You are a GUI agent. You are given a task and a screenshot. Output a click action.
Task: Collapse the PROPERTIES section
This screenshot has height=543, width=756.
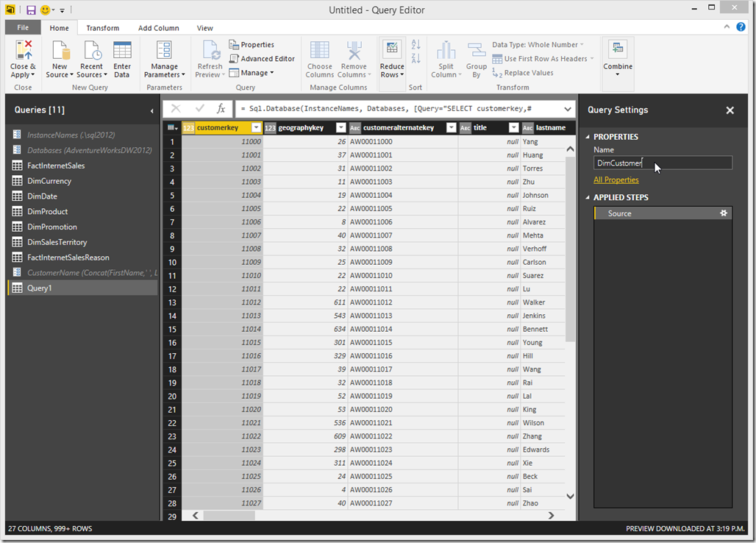pos(588,137)
